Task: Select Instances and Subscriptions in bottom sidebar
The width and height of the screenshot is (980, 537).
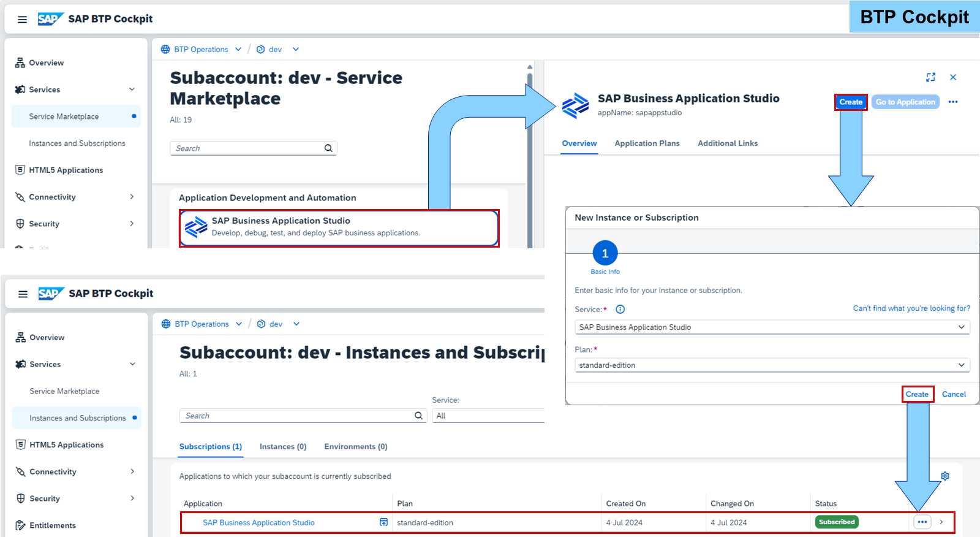Action: tap(77, 418)
